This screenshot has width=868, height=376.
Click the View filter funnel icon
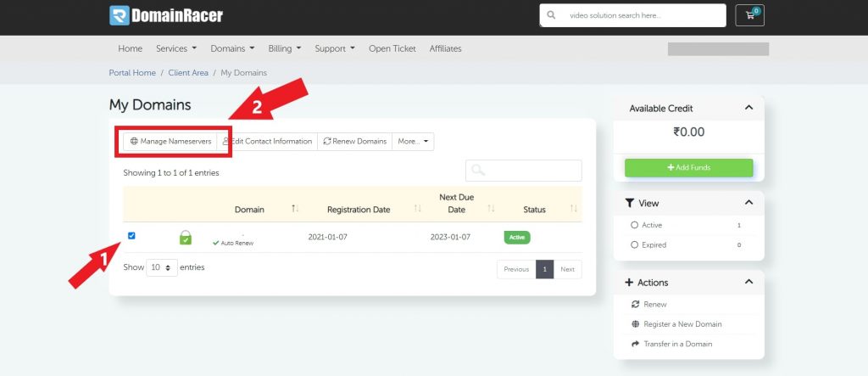(630, 203)
